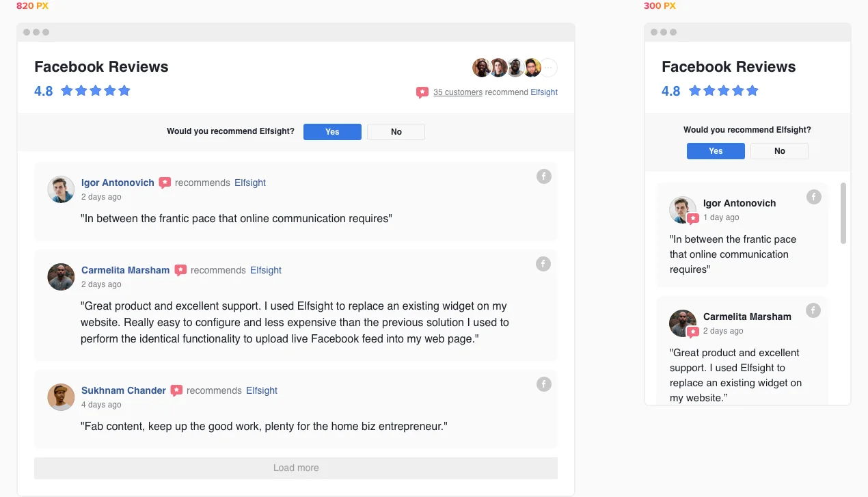The width and height of the screenshot is (868, 497).
Task: Click Facebook icon on Carmelita's wide review
Action: pyautogui.click(x=543, y=264)
